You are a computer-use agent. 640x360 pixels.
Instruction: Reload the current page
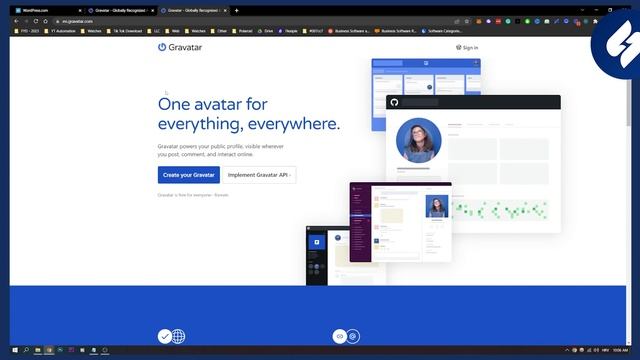(36, 21)
